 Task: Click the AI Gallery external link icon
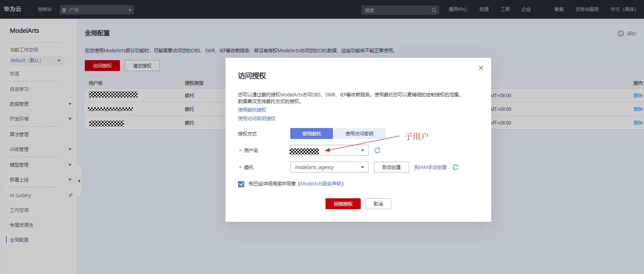click(71, 195)
